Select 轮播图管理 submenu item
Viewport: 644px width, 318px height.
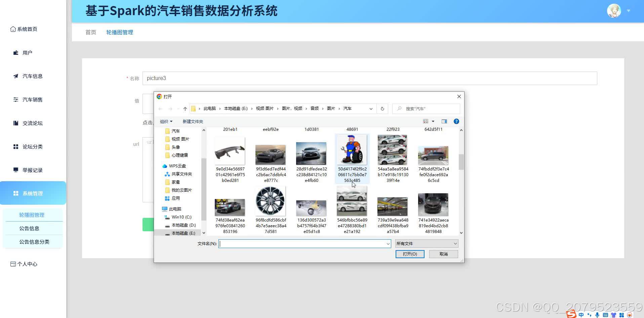pos(32,215)
